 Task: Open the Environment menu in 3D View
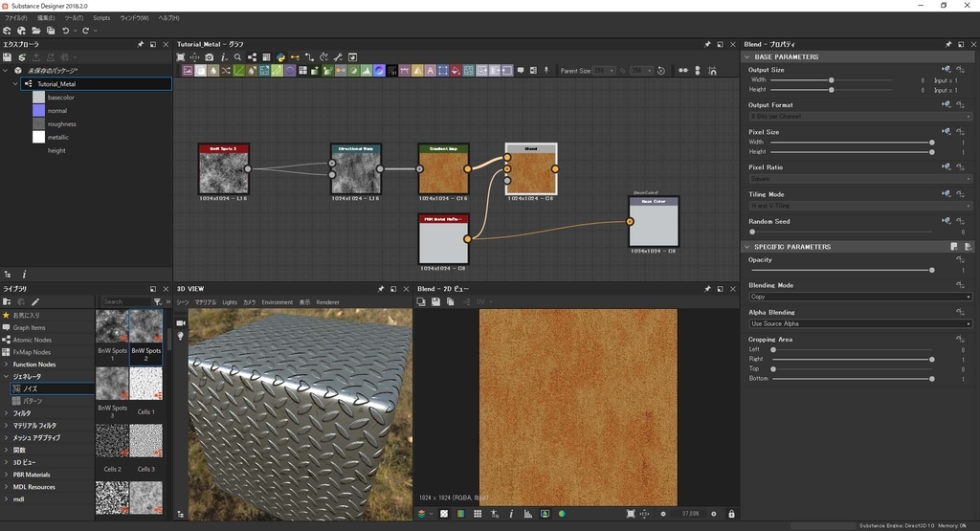278,302
